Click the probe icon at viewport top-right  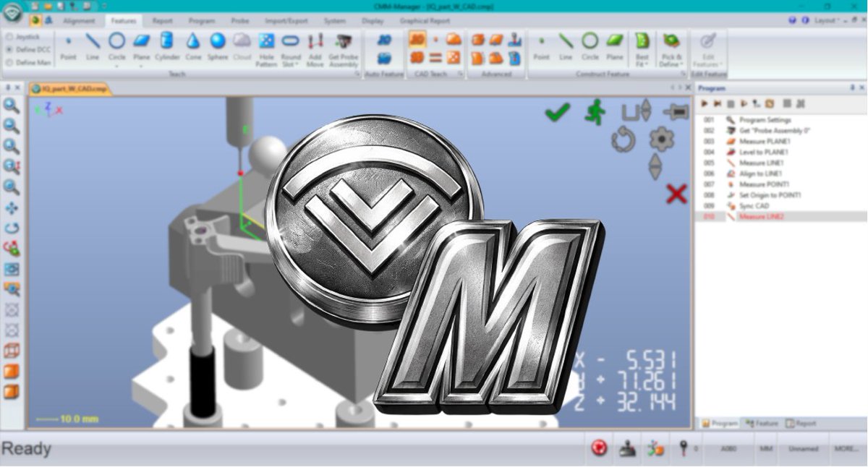(676, 112)
